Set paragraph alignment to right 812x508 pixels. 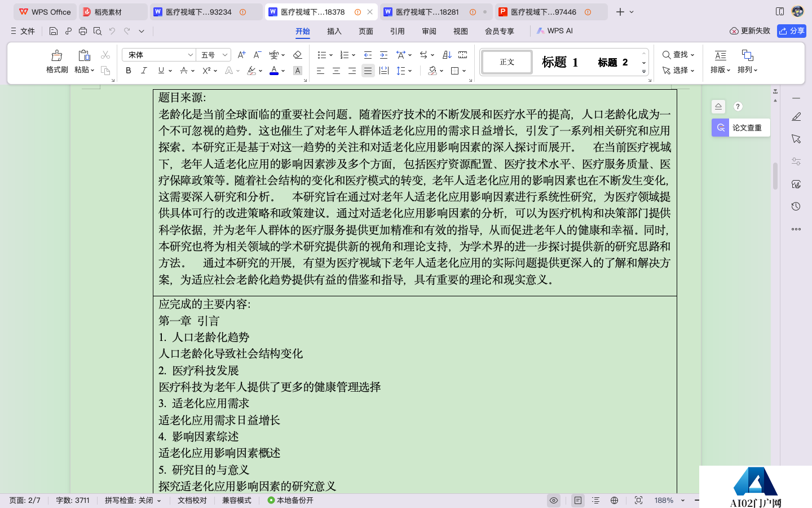pyautogui.click(x=352, y=71)
